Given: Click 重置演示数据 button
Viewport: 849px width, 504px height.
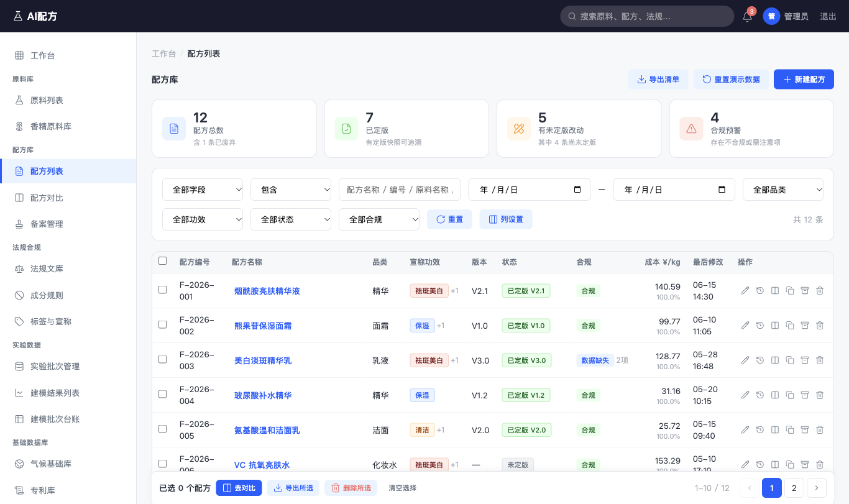Looking at the screenshot, I should tap(731, 80).
